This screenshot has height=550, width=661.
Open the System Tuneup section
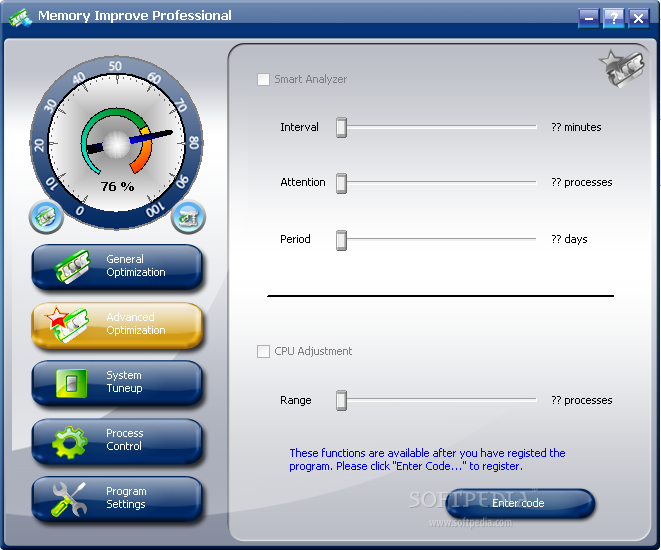coord(117,383)
